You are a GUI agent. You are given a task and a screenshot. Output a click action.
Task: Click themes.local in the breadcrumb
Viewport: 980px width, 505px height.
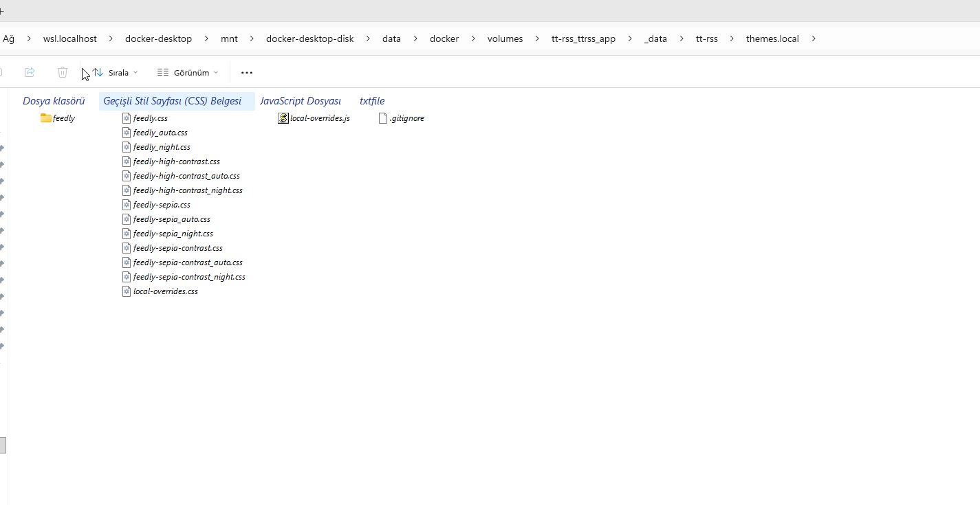[x=772, y=38]
